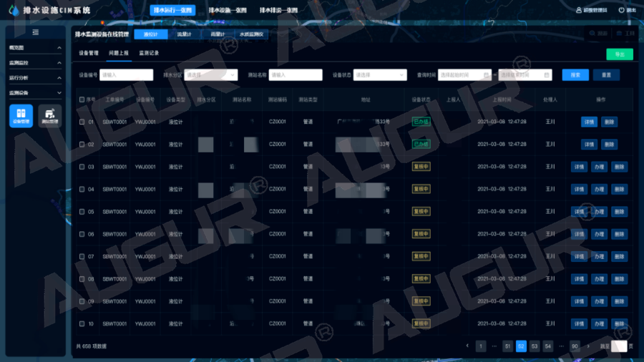Open 测站管理 icon tile in sidebar
Screen dimensions: 644x362
tap(49, 115)
